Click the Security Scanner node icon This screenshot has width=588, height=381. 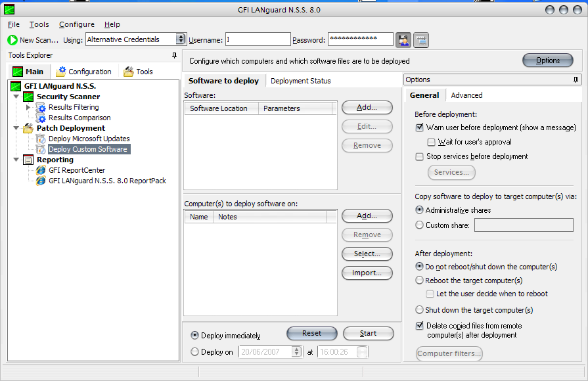28,97
